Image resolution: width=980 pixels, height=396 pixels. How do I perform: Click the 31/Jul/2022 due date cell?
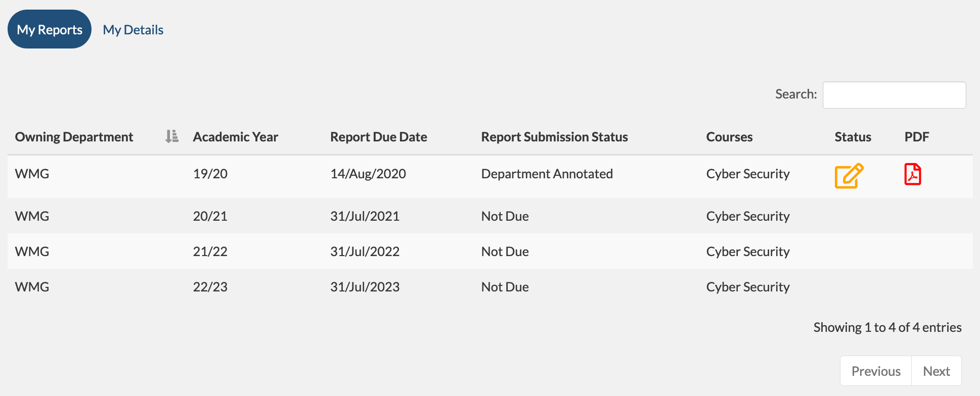pos(365,252)
